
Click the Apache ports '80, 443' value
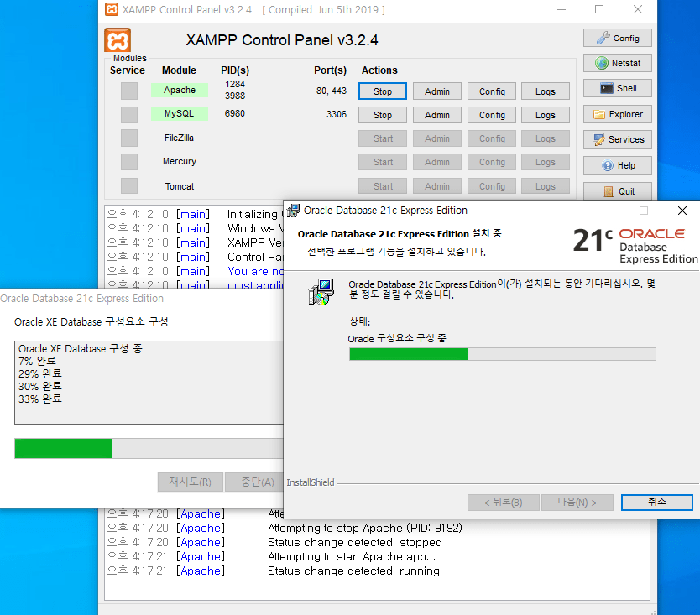(x=332, y=91)
